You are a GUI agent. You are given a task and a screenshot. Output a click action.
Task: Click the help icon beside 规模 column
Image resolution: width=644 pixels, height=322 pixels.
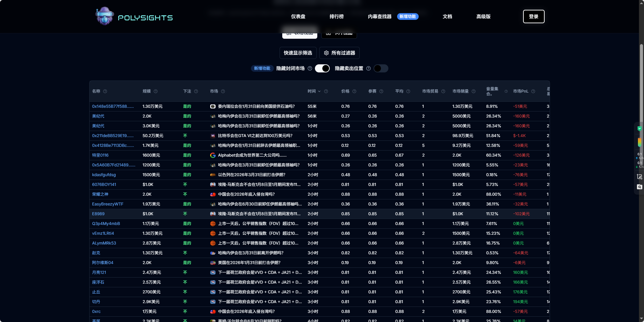pos(156,91)
